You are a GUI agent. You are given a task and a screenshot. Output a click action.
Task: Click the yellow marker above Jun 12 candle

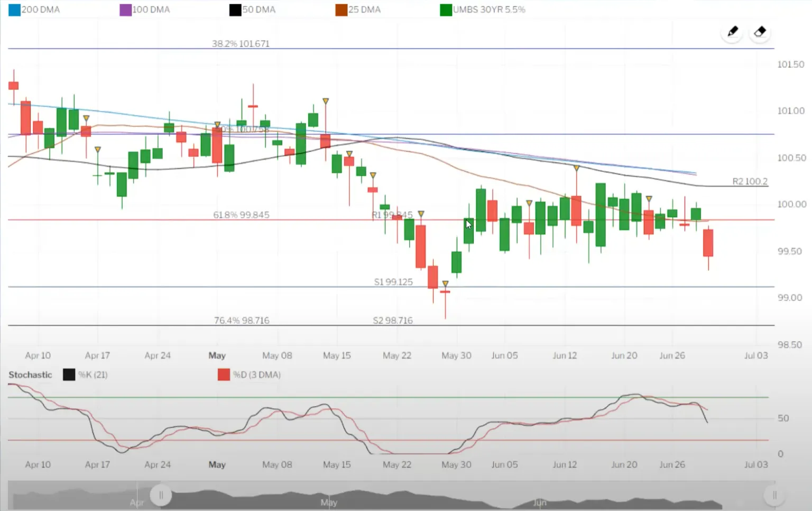[576, 168]
